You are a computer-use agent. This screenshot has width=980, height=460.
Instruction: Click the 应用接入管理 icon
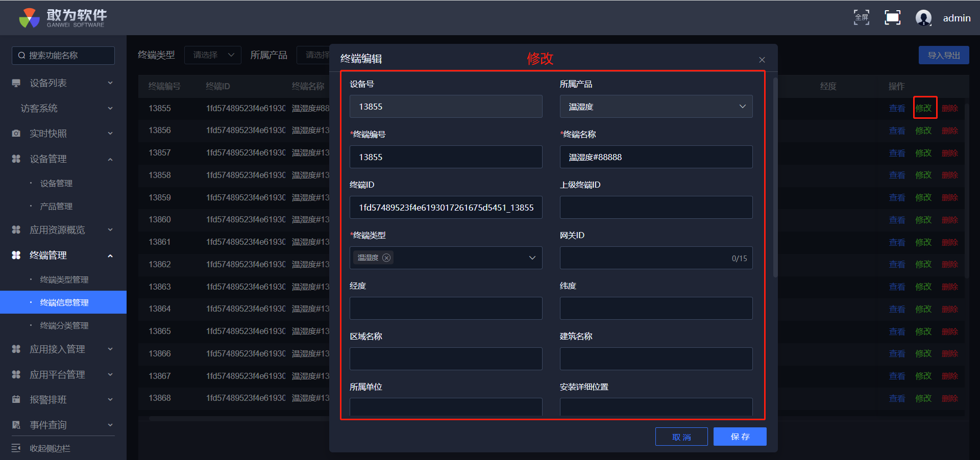[16, 349]
